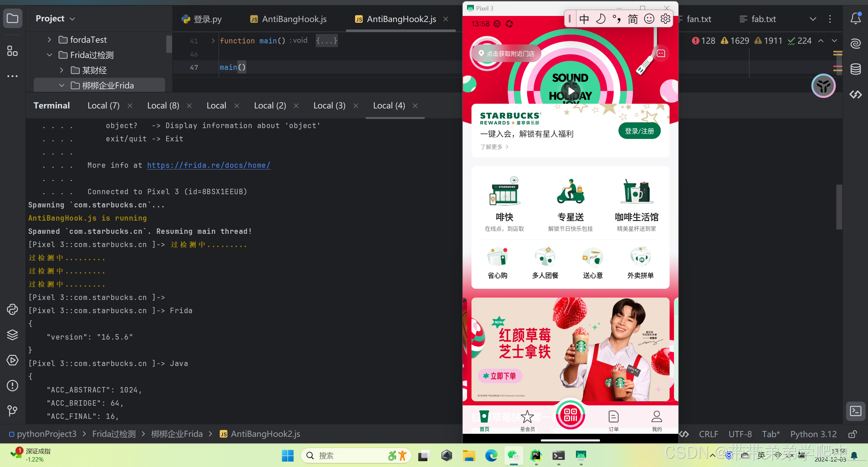
Task: Show more tool windows ellipsis
Action: [x=13, y=76]
